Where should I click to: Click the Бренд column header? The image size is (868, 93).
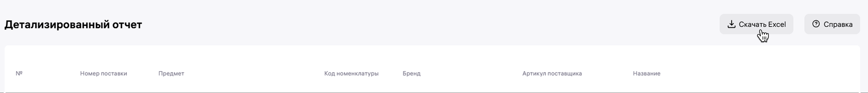[x=411, y=73]
